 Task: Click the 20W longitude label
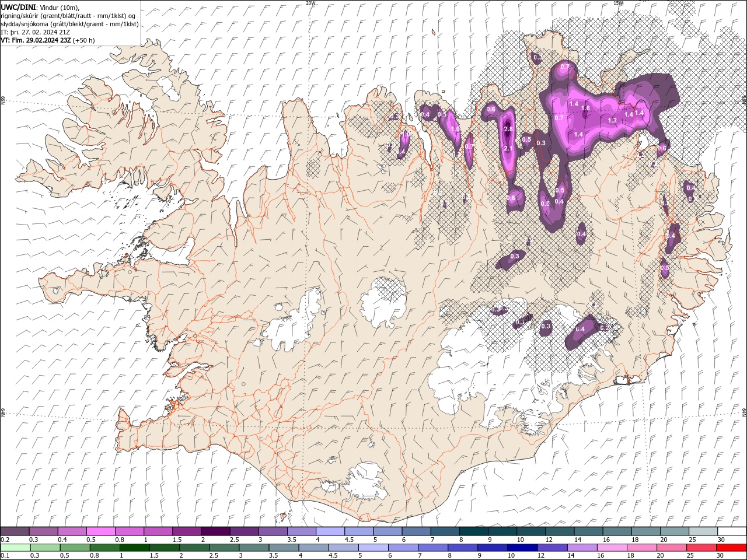click(x=310, y=3)
